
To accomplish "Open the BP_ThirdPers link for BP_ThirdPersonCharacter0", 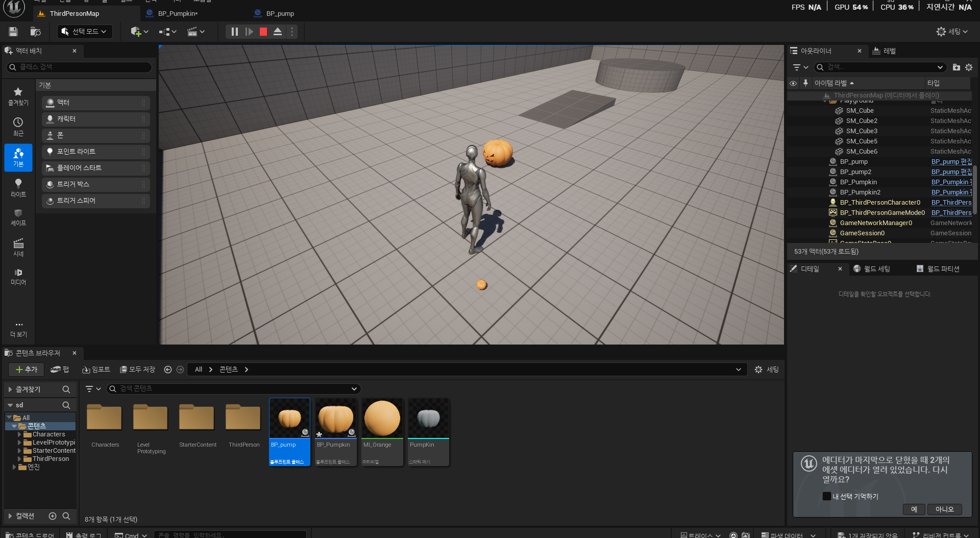I will 951,203.
